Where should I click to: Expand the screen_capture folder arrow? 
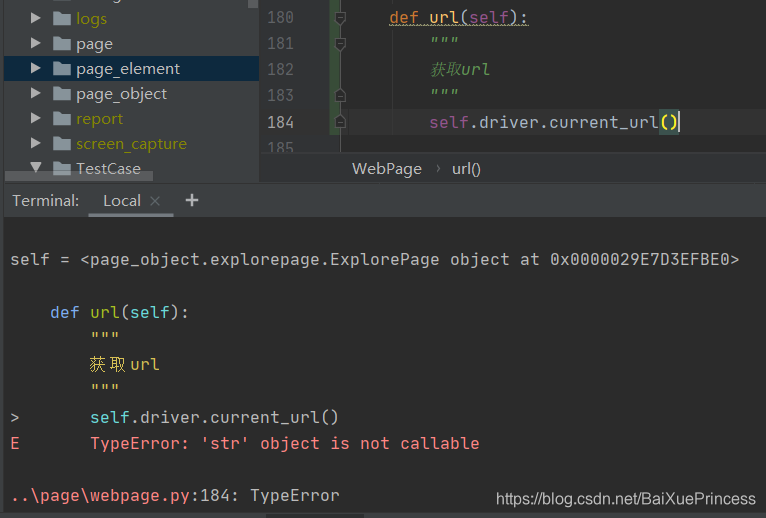(x=35, y=143)
